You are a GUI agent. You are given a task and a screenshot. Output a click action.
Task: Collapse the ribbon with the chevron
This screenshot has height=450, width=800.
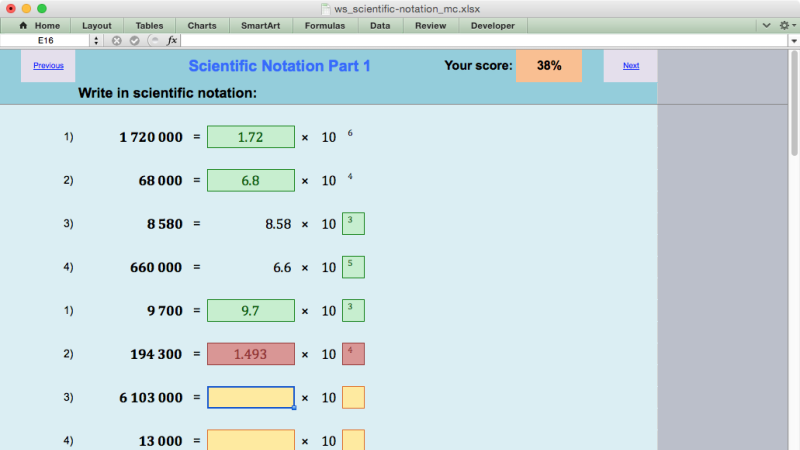766,26
